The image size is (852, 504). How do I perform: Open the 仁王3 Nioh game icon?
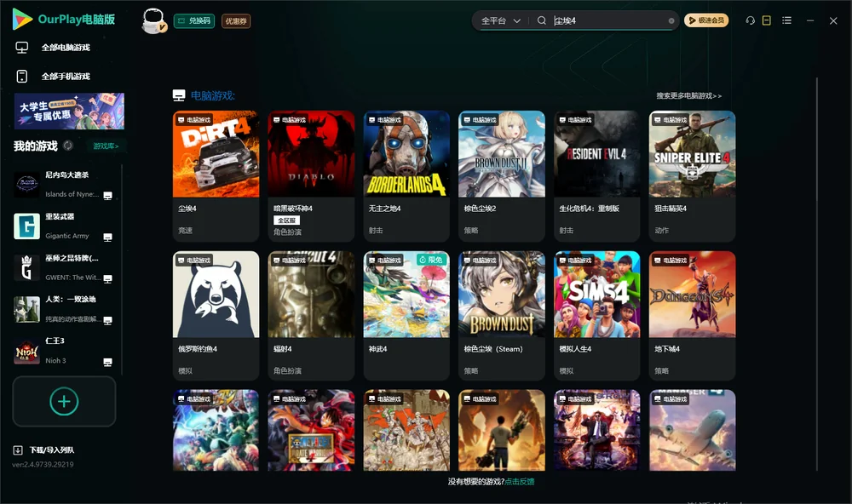(x=26, y=352)
